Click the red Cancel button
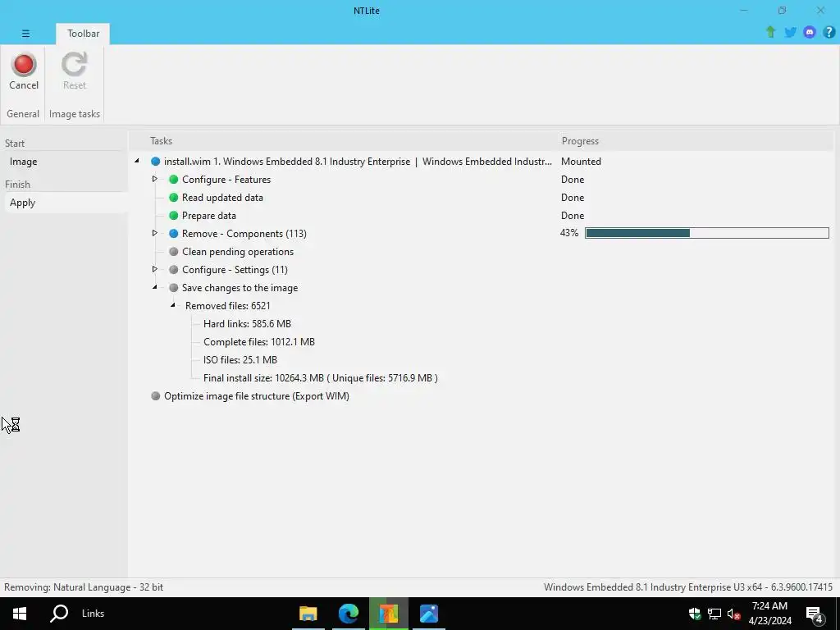 [24, 71]
